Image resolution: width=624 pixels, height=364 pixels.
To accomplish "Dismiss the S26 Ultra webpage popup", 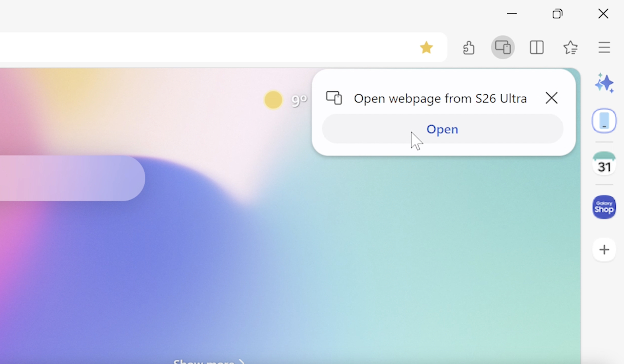I will point(551,98).
